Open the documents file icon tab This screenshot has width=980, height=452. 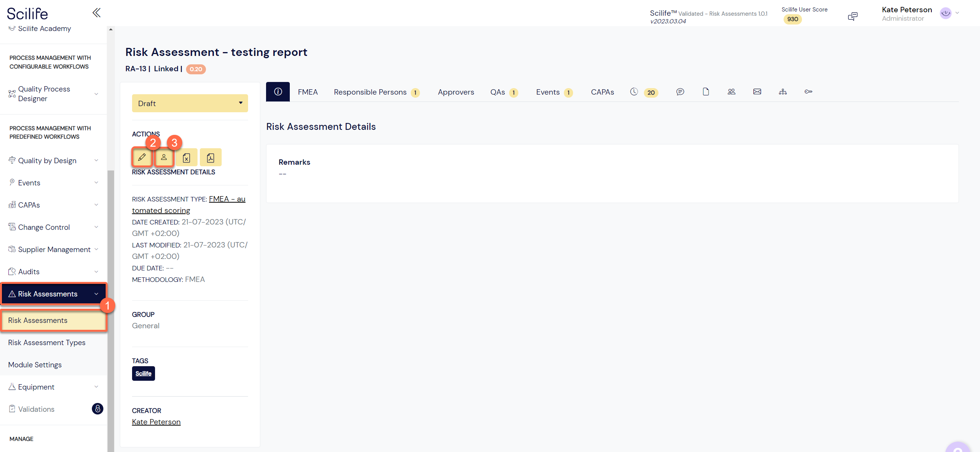706,92
